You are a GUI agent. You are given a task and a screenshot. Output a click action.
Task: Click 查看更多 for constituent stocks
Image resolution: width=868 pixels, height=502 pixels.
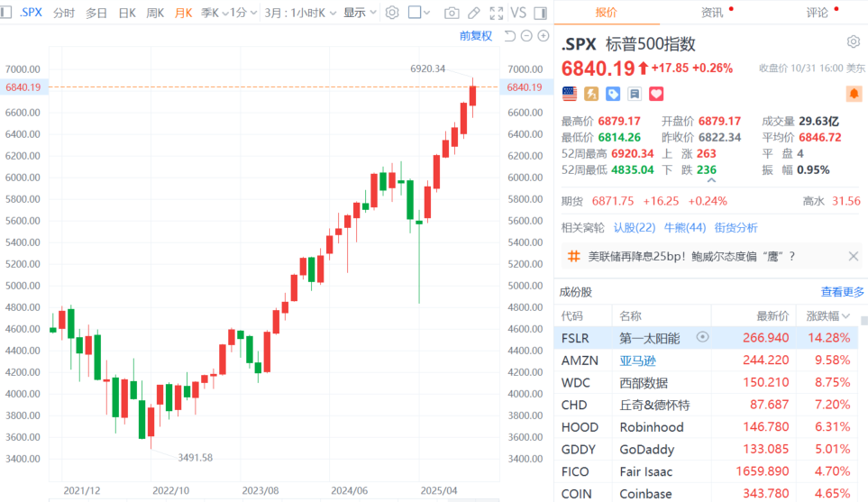pyautogui.click(x=842, y=292)
